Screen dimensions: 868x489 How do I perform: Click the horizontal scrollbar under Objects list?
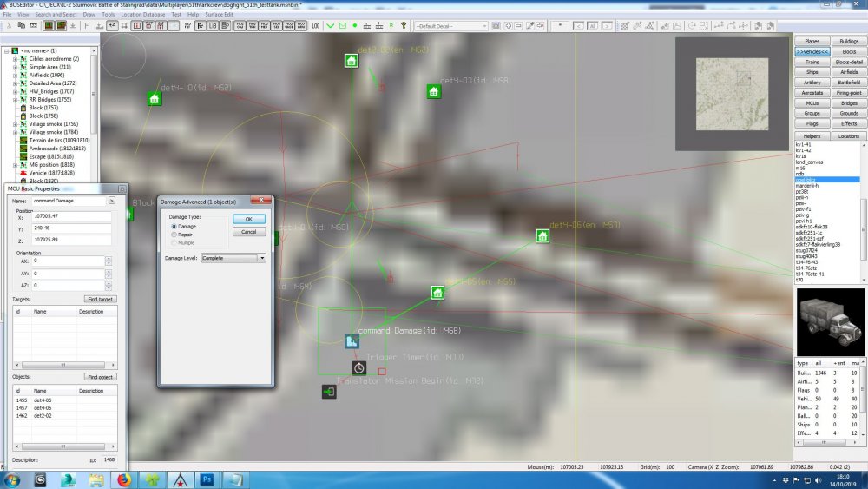coord(64,446)
